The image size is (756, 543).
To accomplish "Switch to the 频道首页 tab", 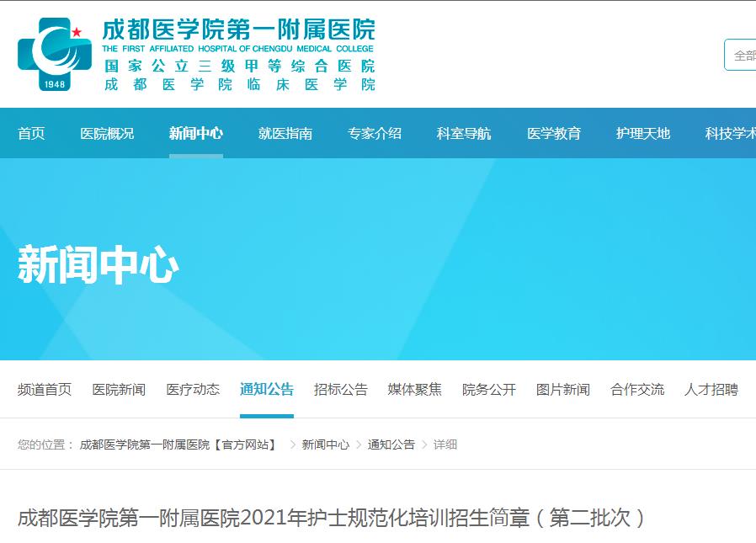I will click(43, 390).
